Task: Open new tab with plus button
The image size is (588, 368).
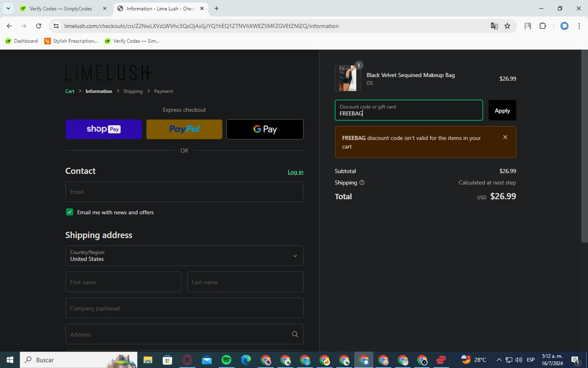Action: [x=216, y=8]
